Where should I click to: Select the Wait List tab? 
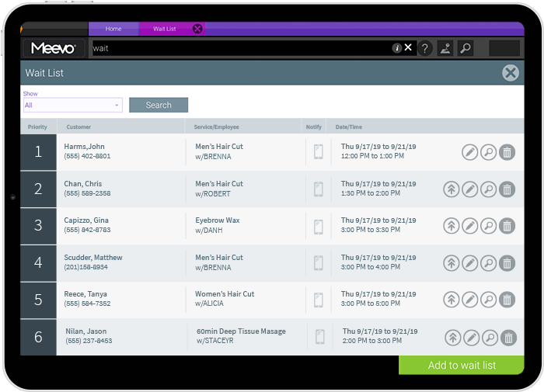[164, 29]
